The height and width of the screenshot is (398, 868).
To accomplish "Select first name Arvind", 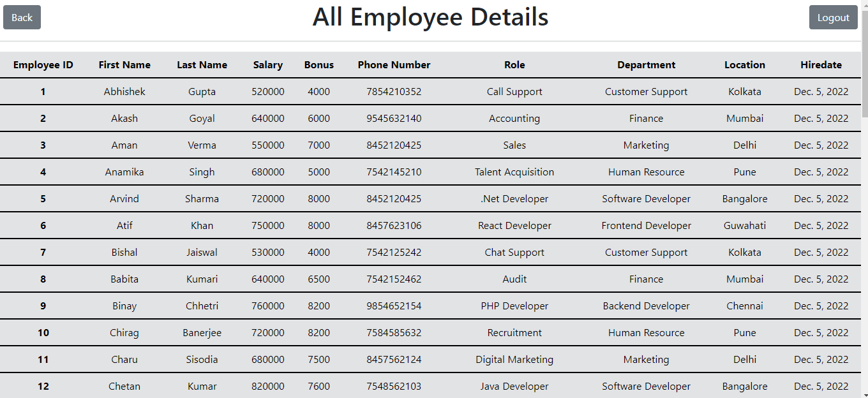I will point(124,199).
